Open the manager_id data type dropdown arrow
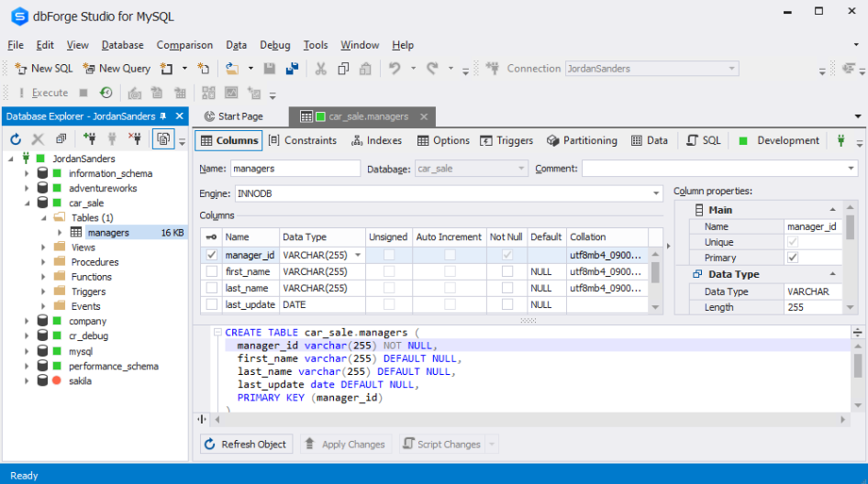Viewport: 868px width, 484px height. pos(358,255)
